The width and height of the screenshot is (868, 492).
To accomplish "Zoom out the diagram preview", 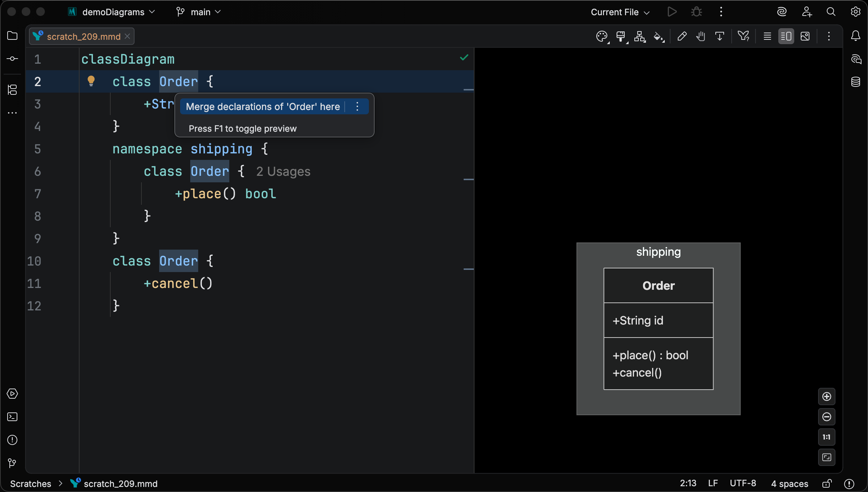I will pyautogui.click(x=827, y=417).
